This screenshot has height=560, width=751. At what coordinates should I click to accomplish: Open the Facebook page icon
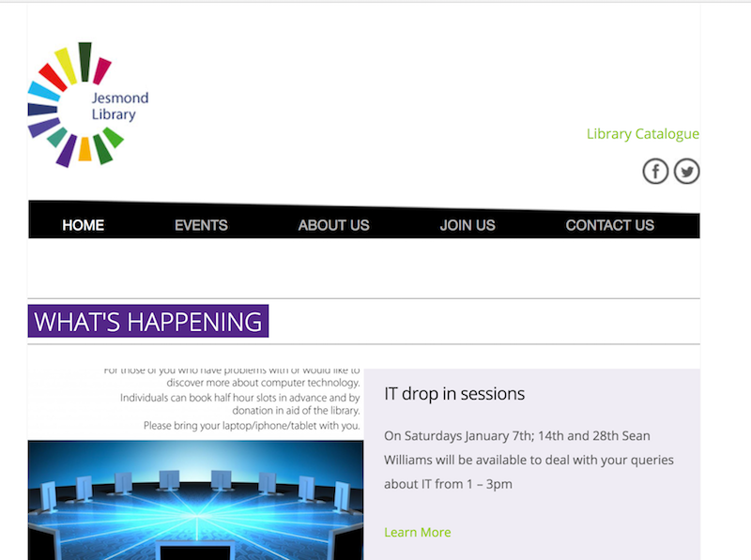[x=655, y=172]
